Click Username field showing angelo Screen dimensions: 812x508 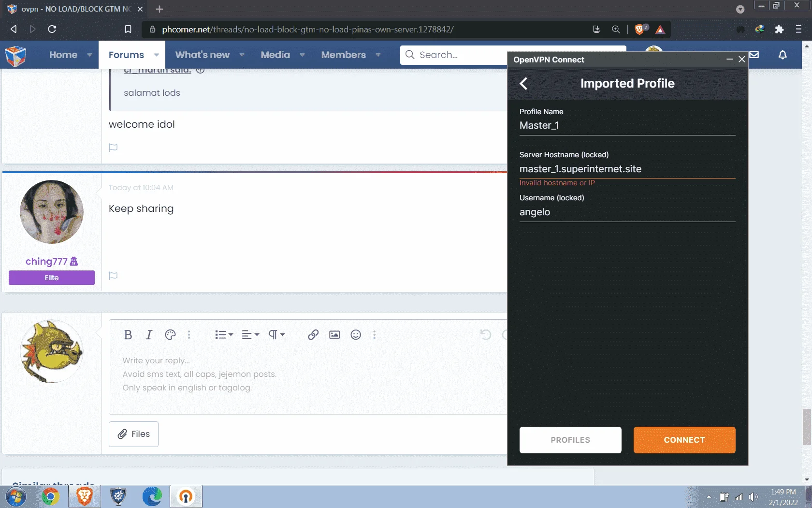(627, 212)
